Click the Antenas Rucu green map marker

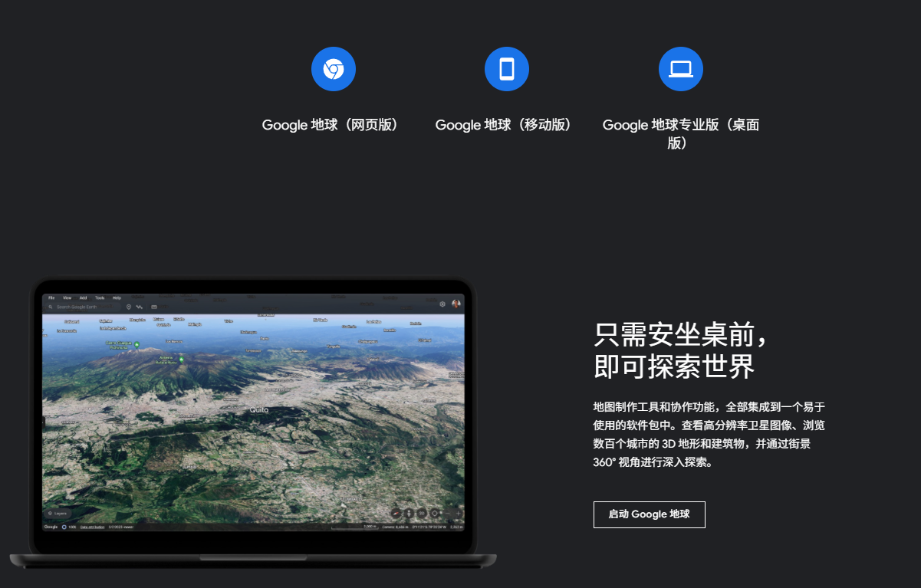(x=182, y=359)
